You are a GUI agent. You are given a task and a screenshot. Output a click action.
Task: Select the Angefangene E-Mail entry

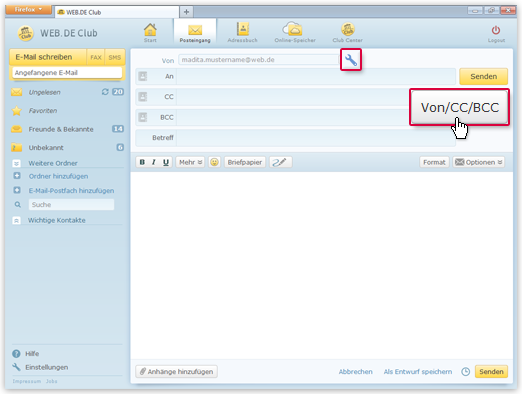[67, 73]
